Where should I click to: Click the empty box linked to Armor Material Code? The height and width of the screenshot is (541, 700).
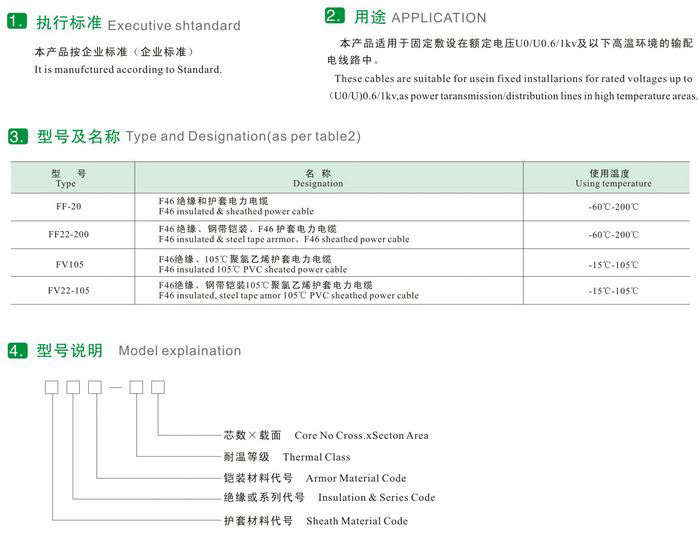tap(95, 388)
